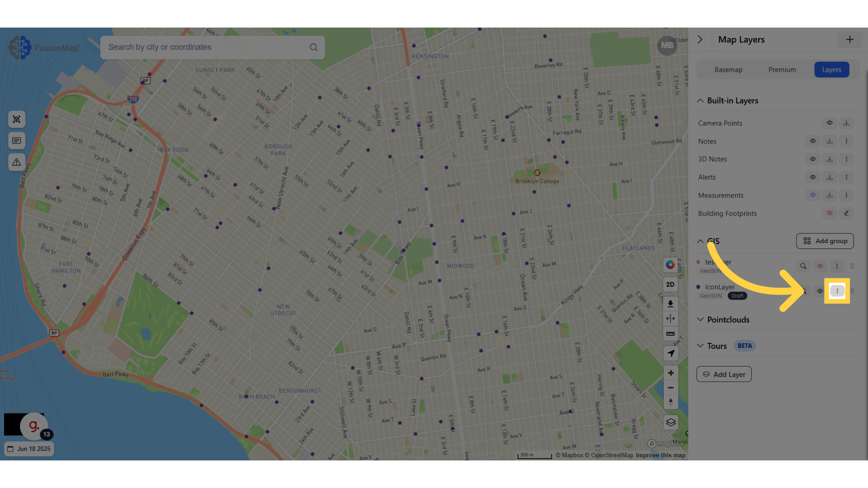Click the plus icon in Map Layers header
868x488 pixels.
click(849, 40)
